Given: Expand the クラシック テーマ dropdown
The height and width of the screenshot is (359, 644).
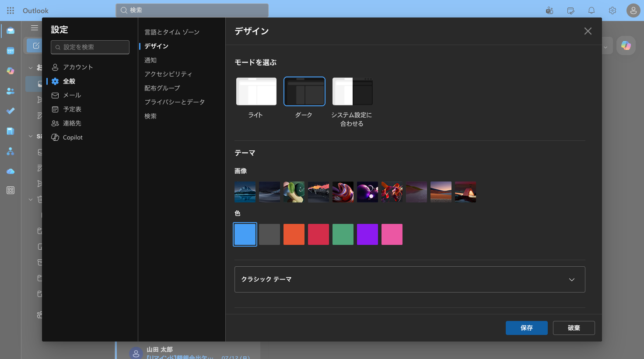Looking at the screenshot, I should click(410, 279).
